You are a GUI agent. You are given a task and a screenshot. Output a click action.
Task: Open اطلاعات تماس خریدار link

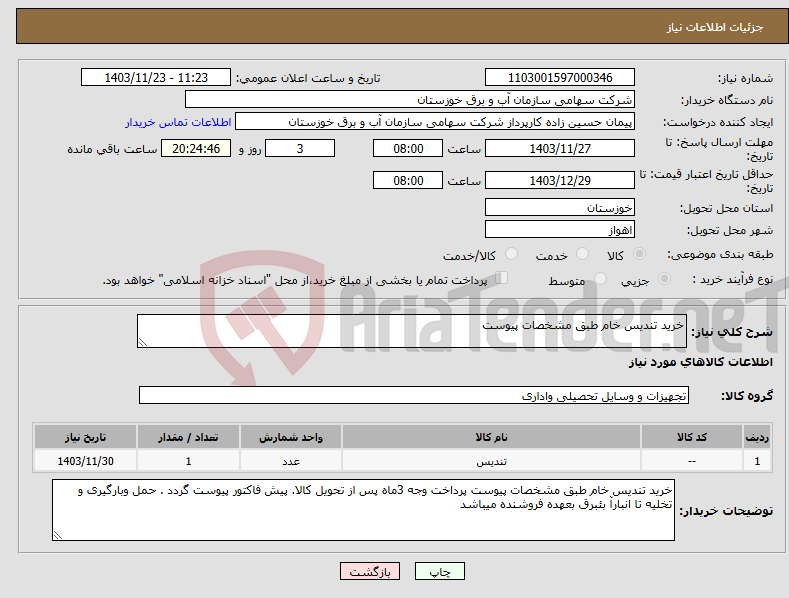178,122
